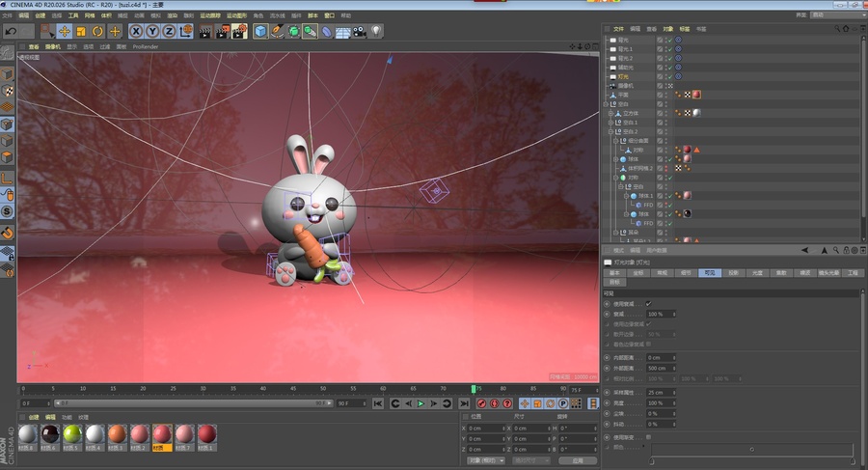Open the 窗口 menu in main menu bar
This screenshot has width=868, height=470.
point(330,15)
